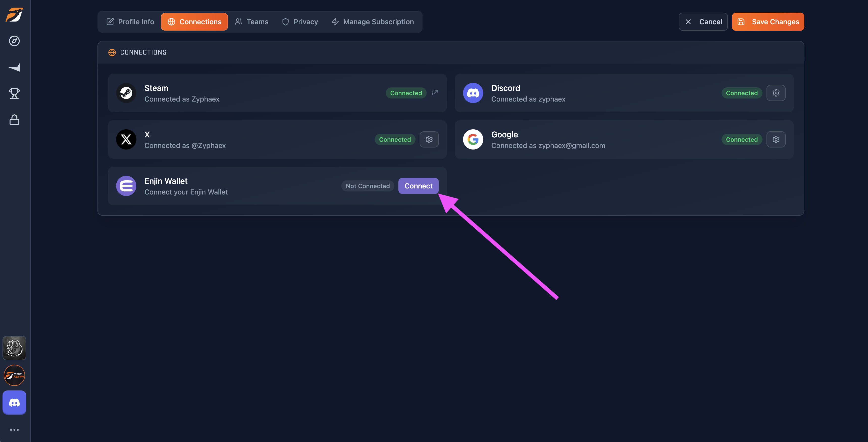Click "Connect your Enjin Wallet" text
The width and height of the screenshot is (868, 442).
[186, 192]
